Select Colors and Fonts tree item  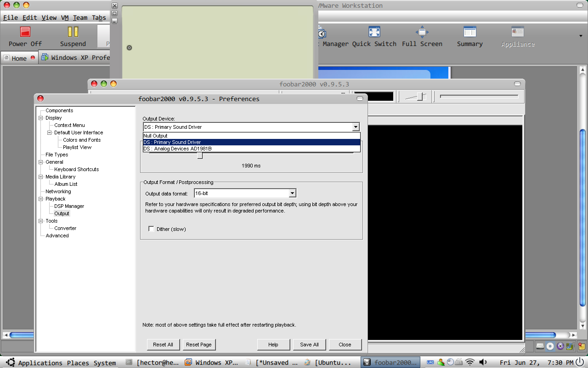(82, 140)
